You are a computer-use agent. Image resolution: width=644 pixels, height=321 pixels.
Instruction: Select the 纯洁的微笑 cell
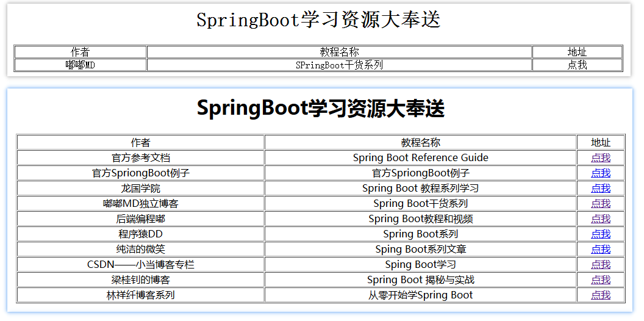[x=140, y=249]
